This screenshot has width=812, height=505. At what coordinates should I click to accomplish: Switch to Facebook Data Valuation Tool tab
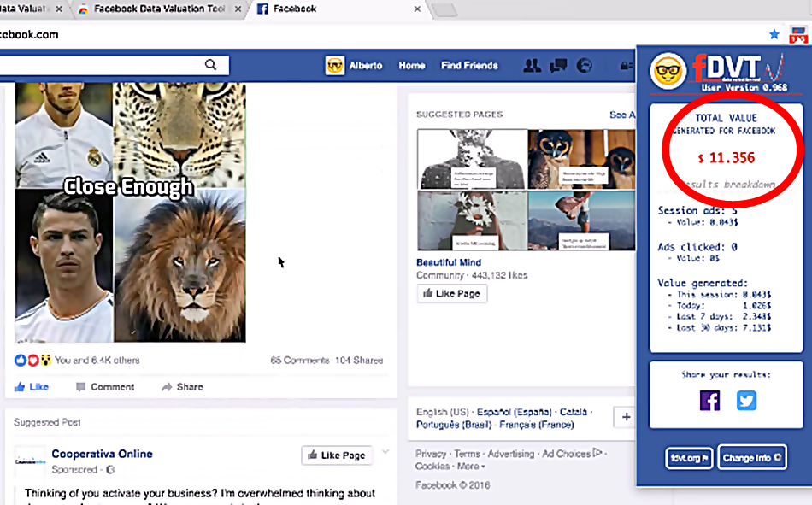(158, 9)
